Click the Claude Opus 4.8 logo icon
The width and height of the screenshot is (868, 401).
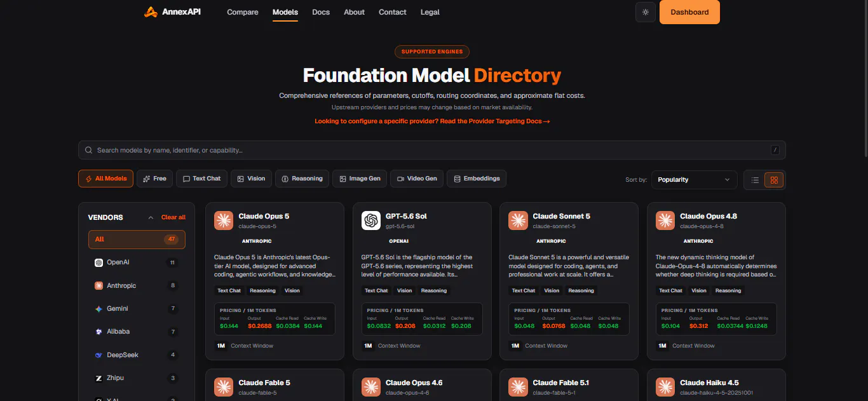(x=665, y=221)
